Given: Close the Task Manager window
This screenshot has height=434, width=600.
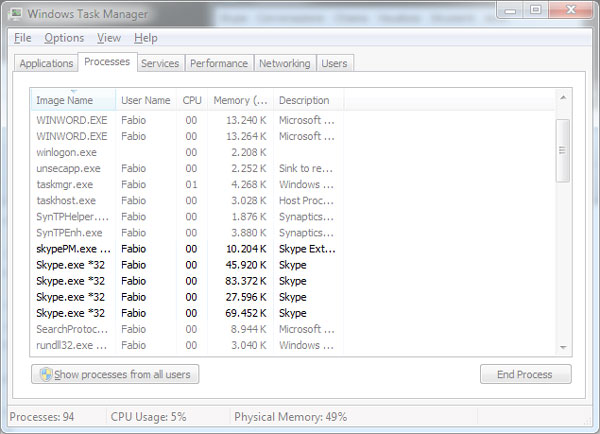Looking at the screenshot, I should [x=571, y=10].
